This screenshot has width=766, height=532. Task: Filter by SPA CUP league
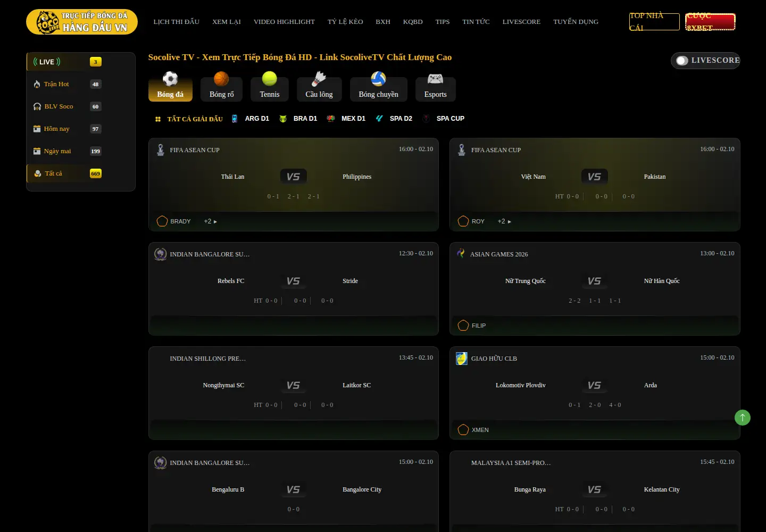point(444,119)
